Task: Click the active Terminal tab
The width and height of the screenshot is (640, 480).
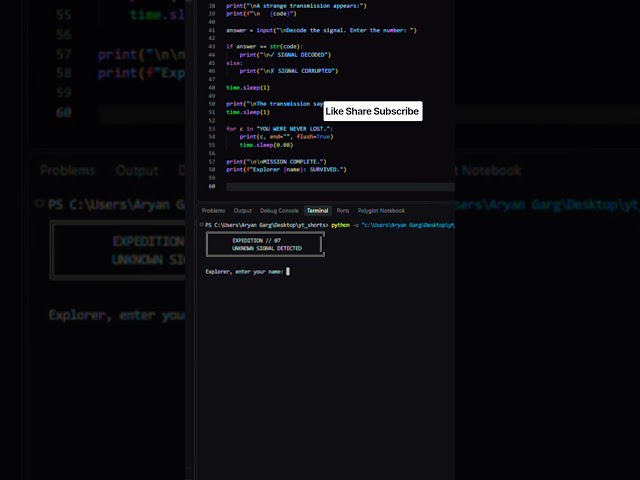Action: point(318,211)
